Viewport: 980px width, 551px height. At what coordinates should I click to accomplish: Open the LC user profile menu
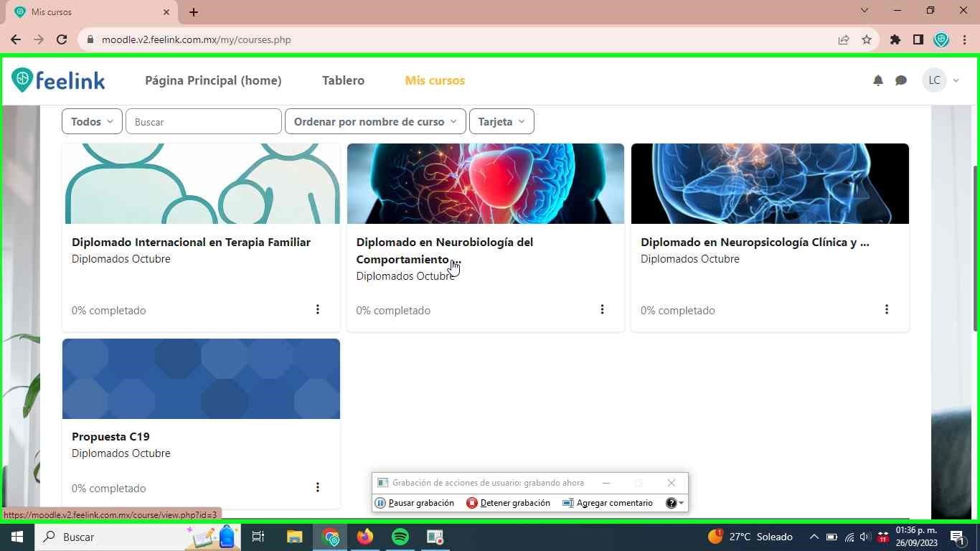coord(941,80)
